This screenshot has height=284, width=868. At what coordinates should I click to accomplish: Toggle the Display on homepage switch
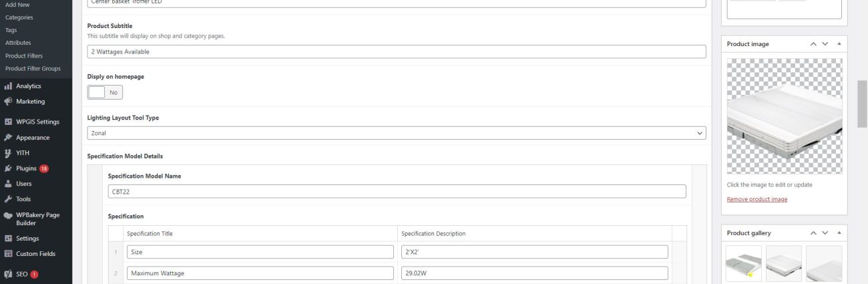[105, 93]
